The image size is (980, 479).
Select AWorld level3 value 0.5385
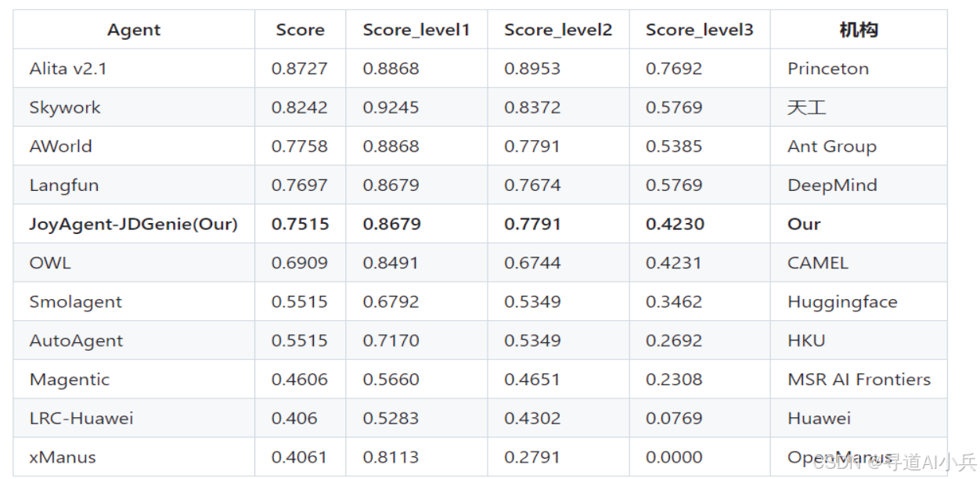pos(674,146)
